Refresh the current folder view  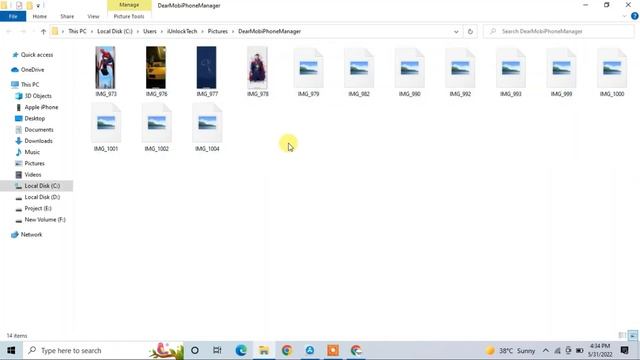(x=470, y=31)
